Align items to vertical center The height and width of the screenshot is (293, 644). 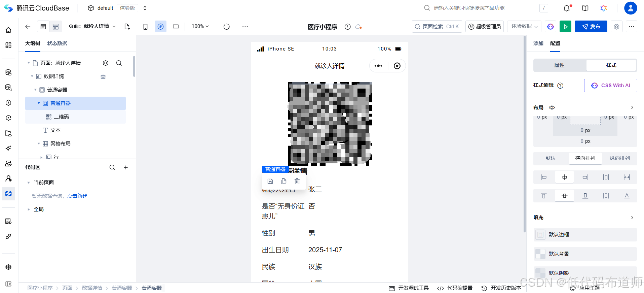click(565, 196)
